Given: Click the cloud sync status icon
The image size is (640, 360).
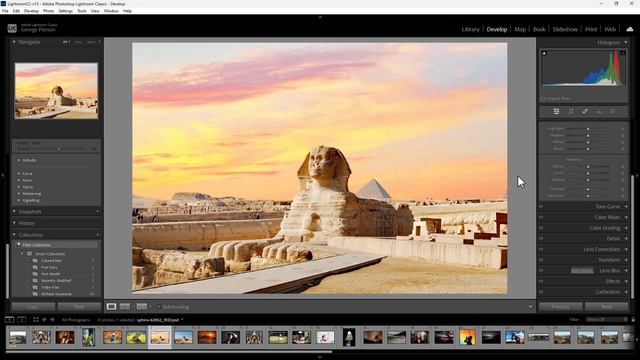Looking at the screenshot, I should pos(629,29).
